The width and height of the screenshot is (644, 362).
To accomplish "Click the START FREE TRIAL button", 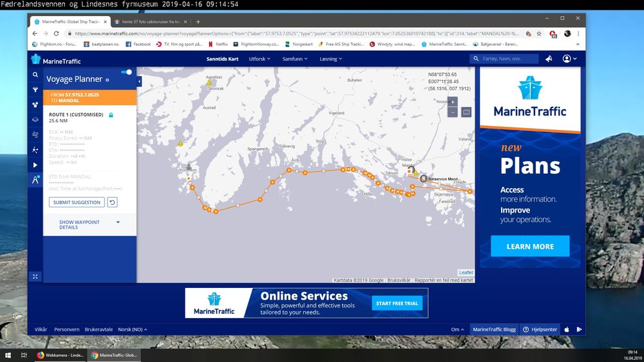I will pyautogui.click(x=397, y=303).
